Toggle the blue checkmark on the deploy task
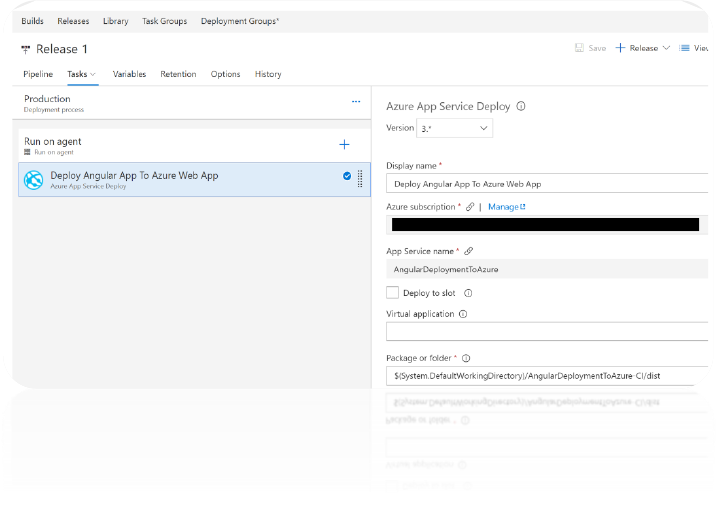Viewport: 716px width, 517px height. (x=347, y=176)
